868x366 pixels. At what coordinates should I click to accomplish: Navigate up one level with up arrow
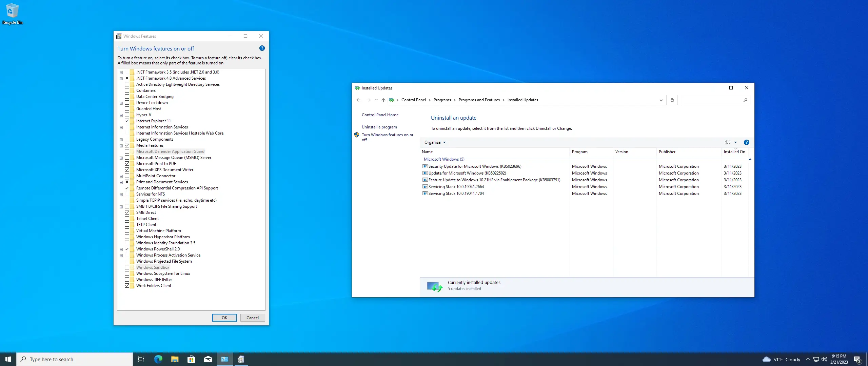click(x=383, y=100)
